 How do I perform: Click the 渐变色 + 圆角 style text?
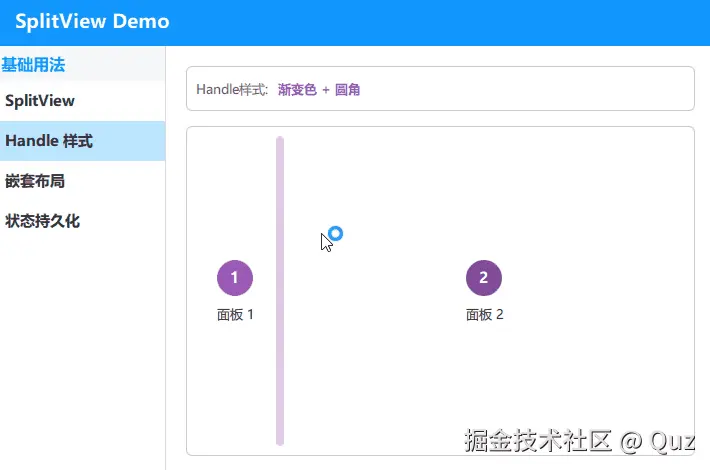click(319, 90)
